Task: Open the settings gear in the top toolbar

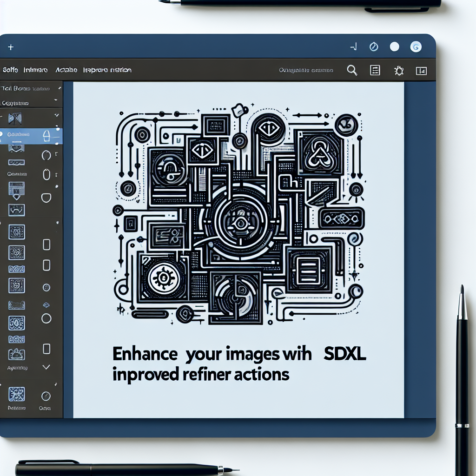Action: 398,71
